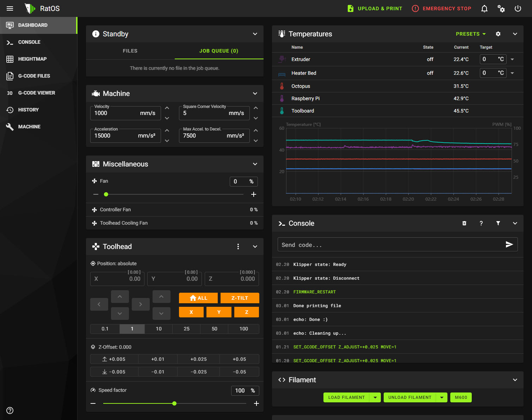The height and width of the screenshot is (420, 532).
Task: Run Z-TILT adjustment
Action: coord(240,298)
